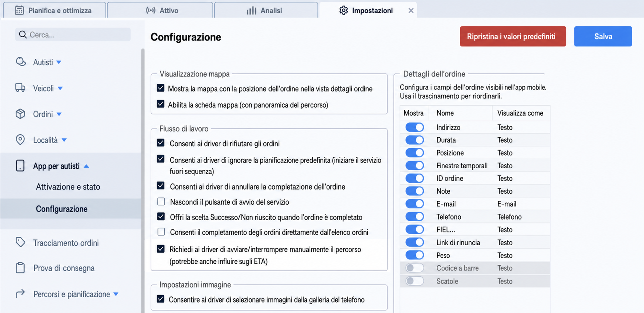Click the Veicoli truck icon
Screen dimensions: 644x313
(x=20, y=88)
